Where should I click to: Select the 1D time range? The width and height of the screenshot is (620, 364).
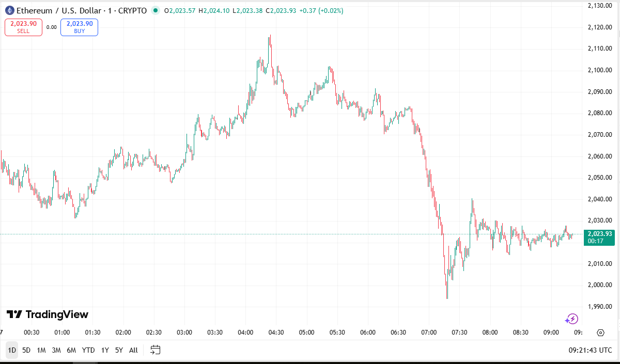tap(12, 350)
